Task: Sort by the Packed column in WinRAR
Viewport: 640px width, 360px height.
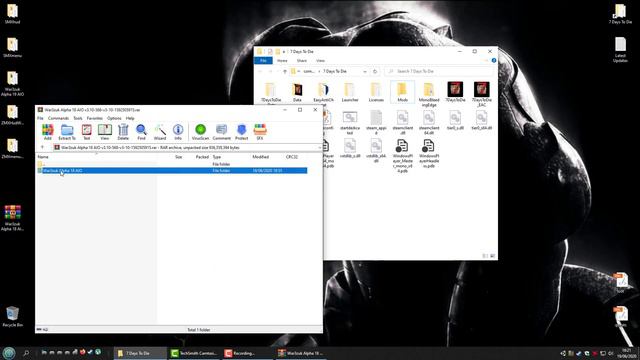Action: click(x=202, y=157)
